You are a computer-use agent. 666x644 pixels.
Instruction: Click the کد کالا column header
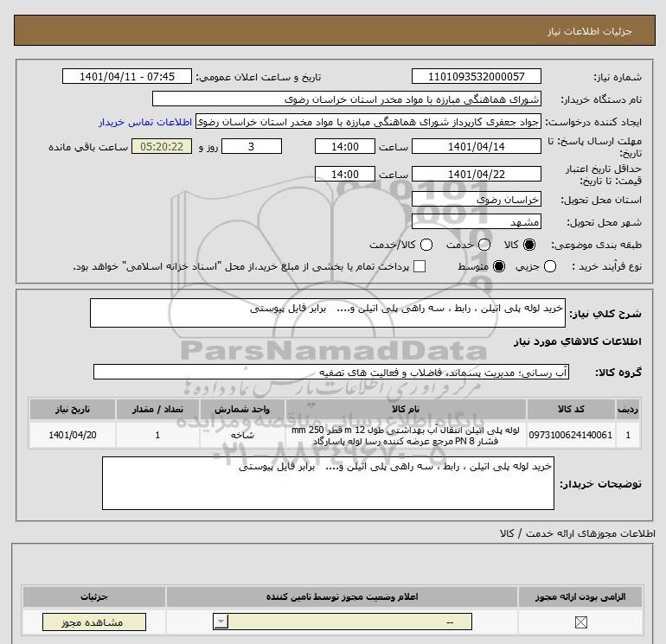pos(571,409)
